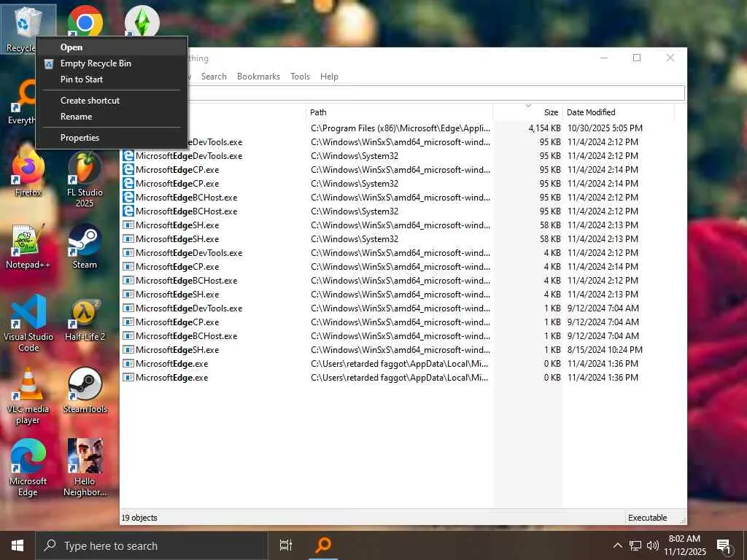The height and width of the screenshot is (560, 747).
Task: Open the network tray icon
Action: click(635, 545)
